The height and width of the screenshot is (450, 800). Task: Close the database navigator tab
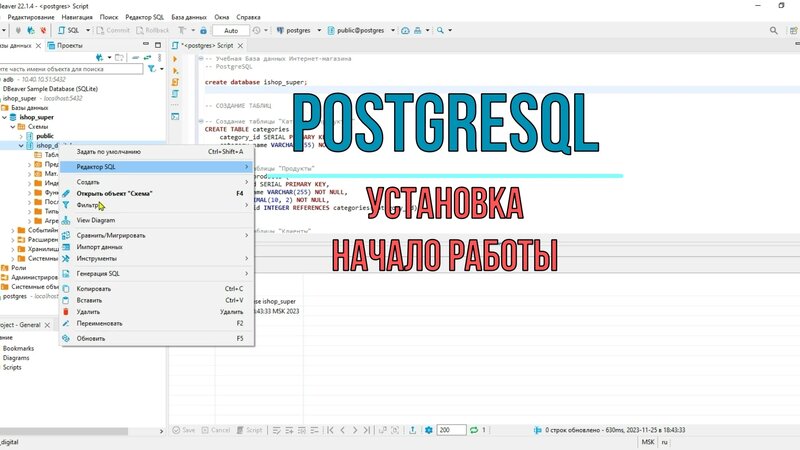(x=38, y=45)
